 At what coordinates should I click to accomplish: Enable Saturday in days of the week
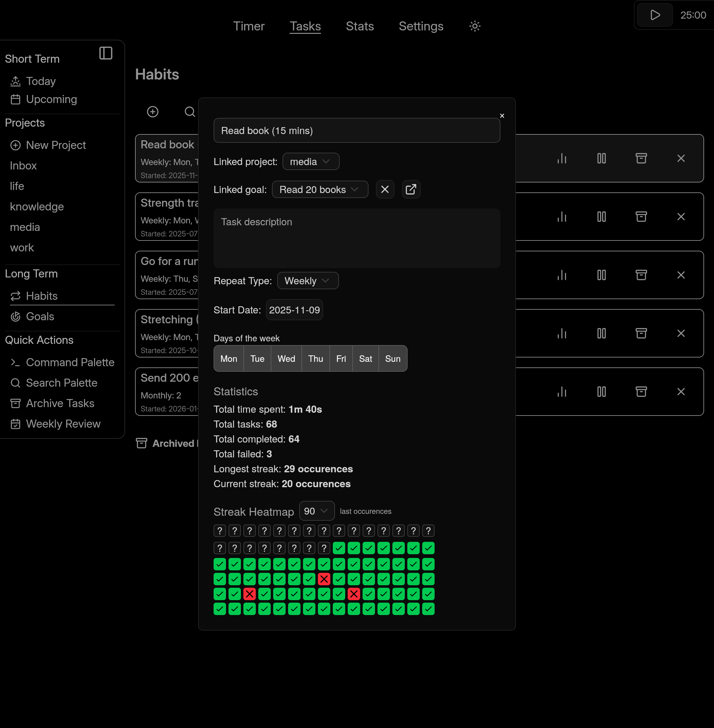pos(365,358)
